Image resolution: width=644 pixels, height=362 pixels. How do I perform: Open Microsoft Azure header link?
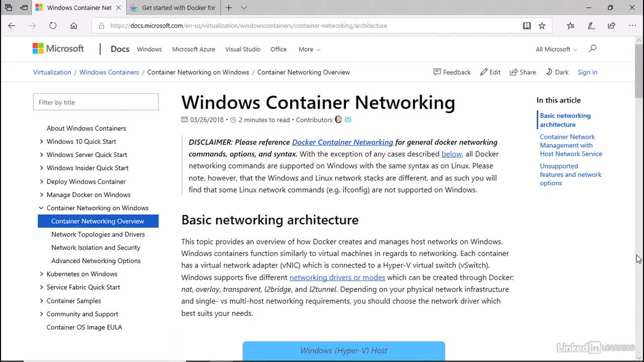194,49
